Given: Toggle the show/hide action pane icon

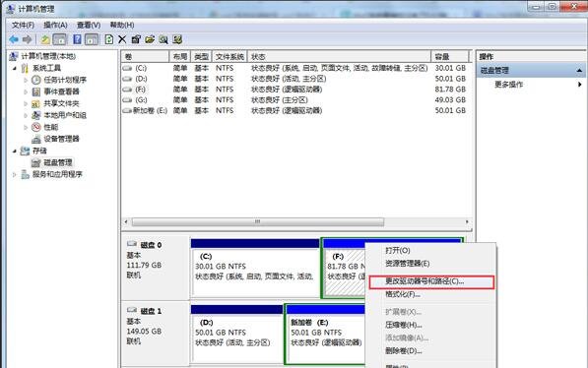Looking at the screenshot, I should (x=92, y=39).
